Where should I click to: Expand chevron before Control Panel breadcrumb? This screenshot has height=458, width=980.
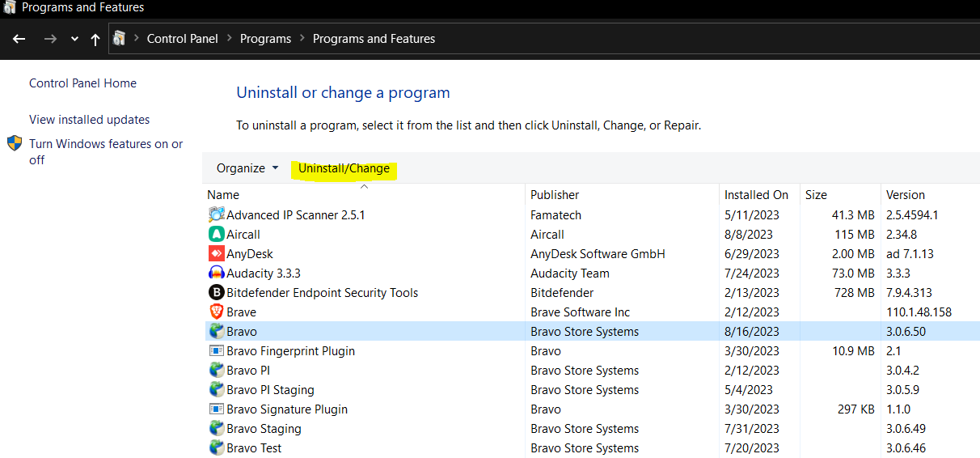pos(136,39)
